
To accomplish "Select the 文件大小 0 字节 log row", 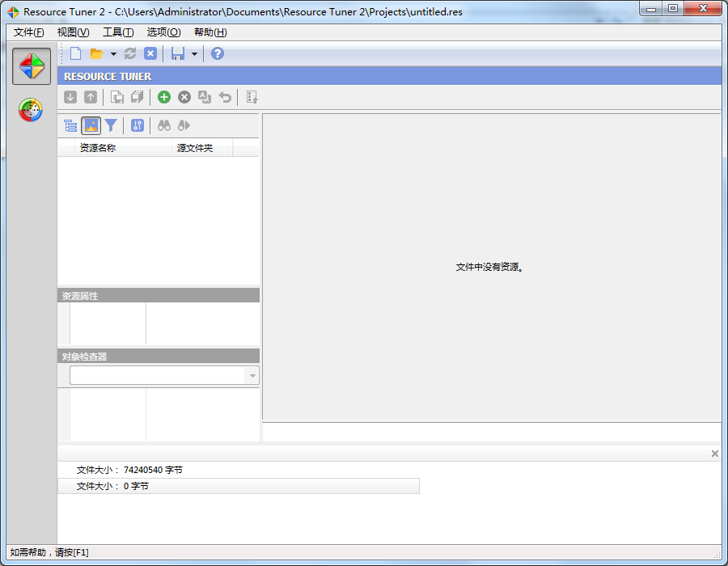I will [x=239, y=486].
